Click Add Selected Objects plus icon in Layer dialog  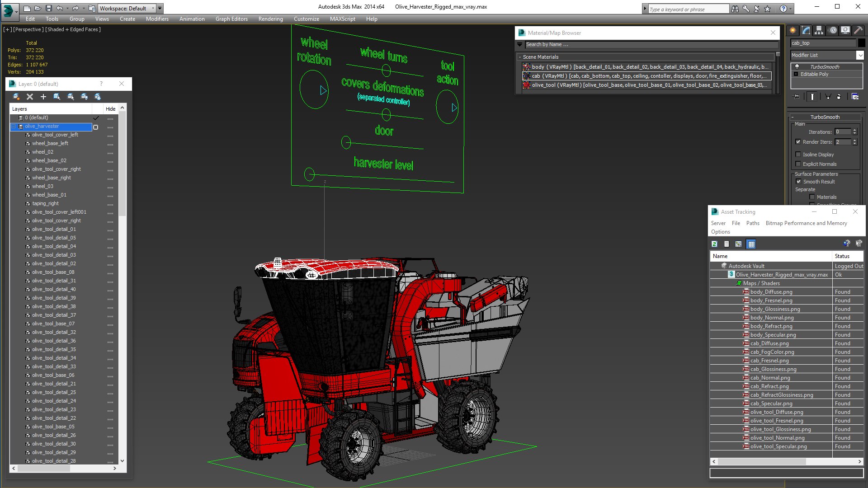43,97
